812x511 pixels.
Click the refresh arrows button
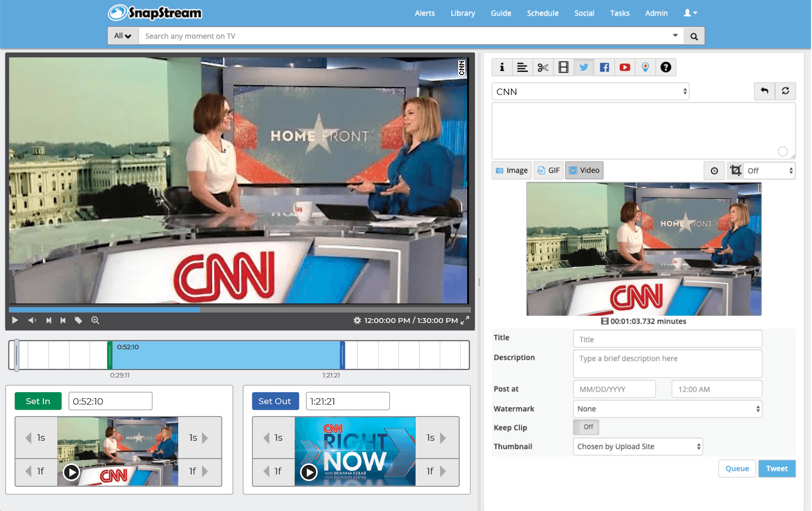tap(785, 91)
